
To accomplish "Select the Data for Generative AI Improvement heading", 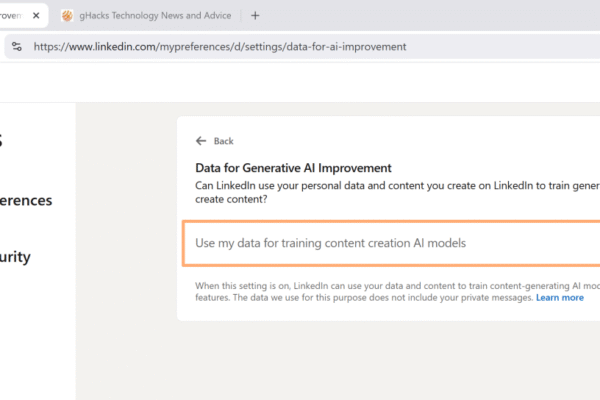I will click(293, 168).
